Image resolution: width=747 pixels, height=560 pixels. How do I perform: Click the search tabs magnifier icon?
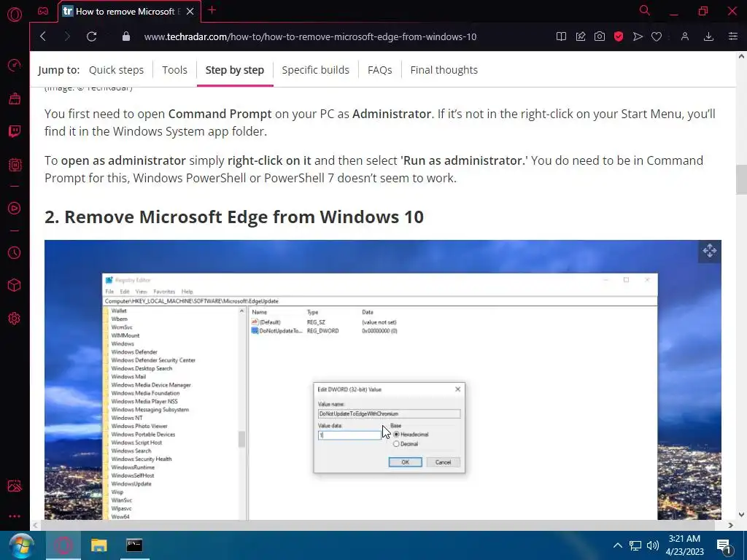pos(645,10)
